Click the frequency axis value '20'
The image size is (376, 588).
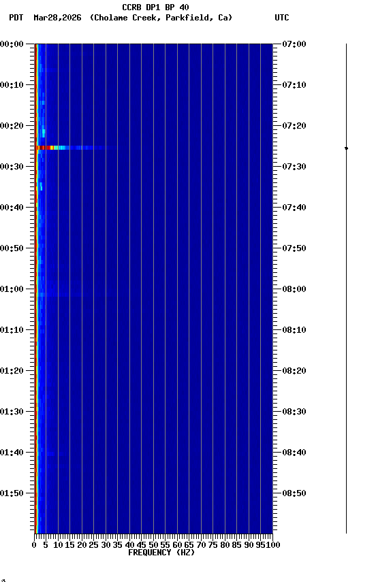point(82,545)
